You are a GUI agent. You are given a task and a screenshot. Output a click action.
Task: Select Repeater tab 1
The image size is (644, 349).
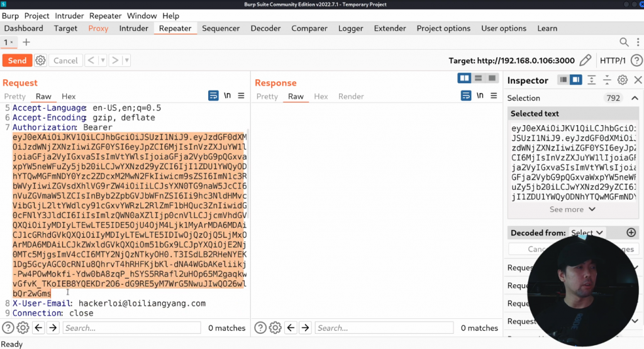tap(8, 42)
